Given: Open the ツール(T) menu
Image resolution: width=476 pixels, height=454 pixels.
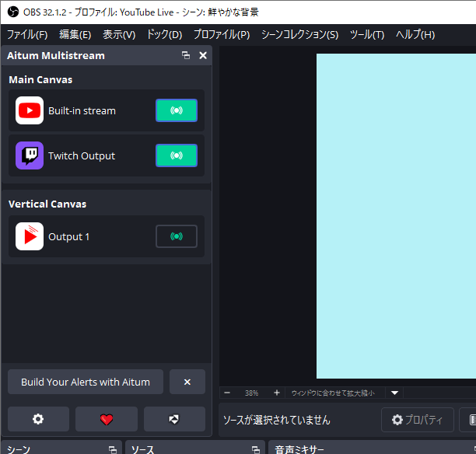Looking at the screenshot, I should (367, 35).
